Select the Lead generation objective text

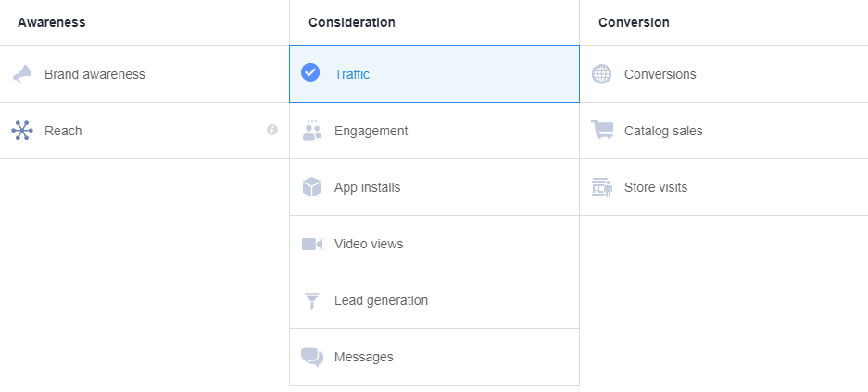(x=381, y=300)
